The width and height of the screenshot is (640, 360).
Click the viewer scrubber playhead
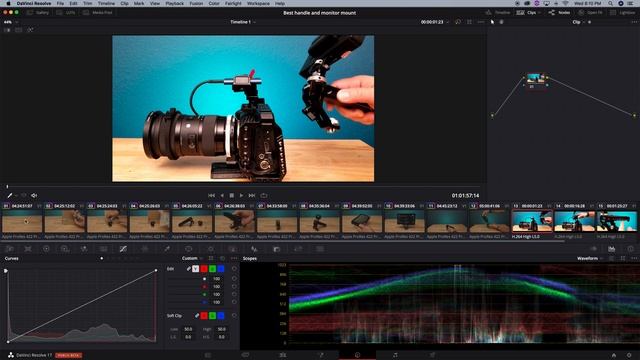[x=7, y=187]
